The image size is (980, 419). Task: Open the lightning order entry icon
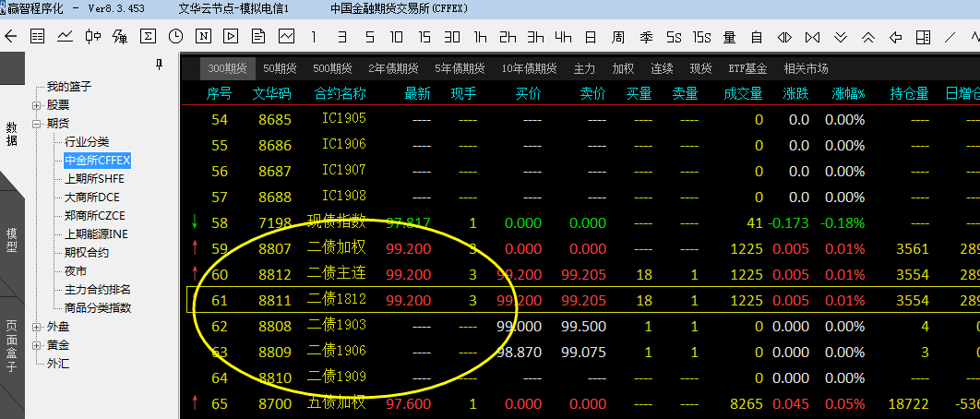(x=120, y=36)
